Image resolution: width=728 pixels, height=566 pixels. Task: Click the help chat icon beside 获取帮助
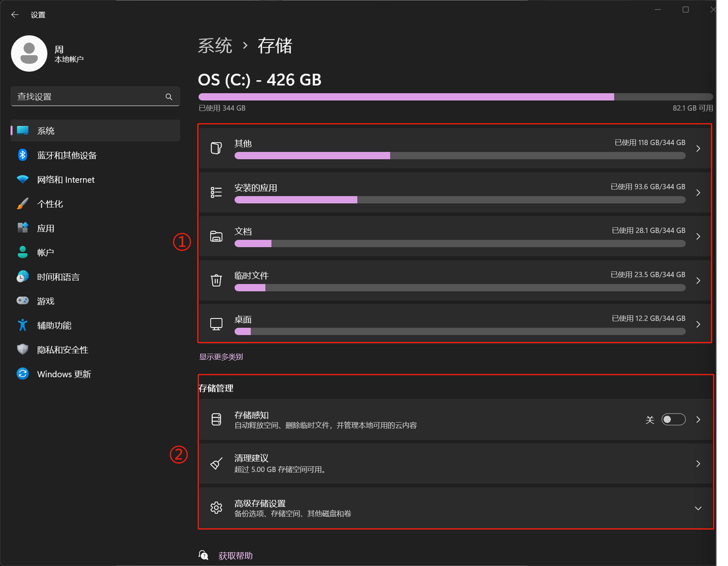coord(204,555)
